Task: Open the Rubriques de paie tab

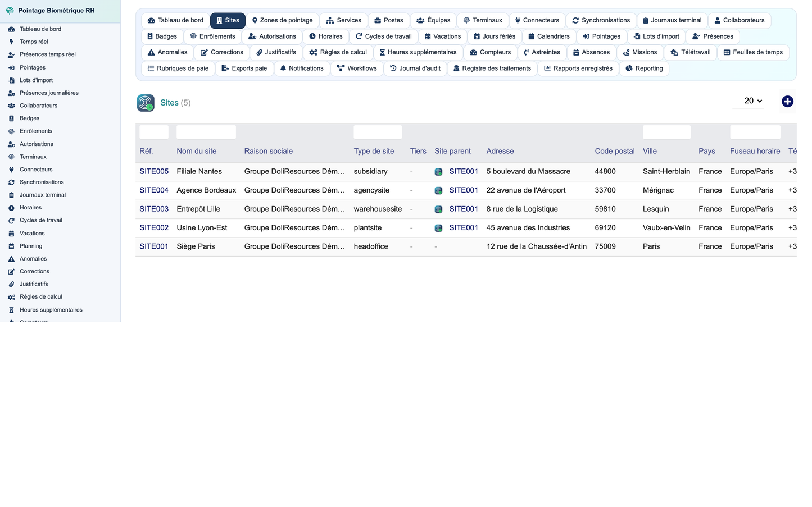Action: pos(178,68)
